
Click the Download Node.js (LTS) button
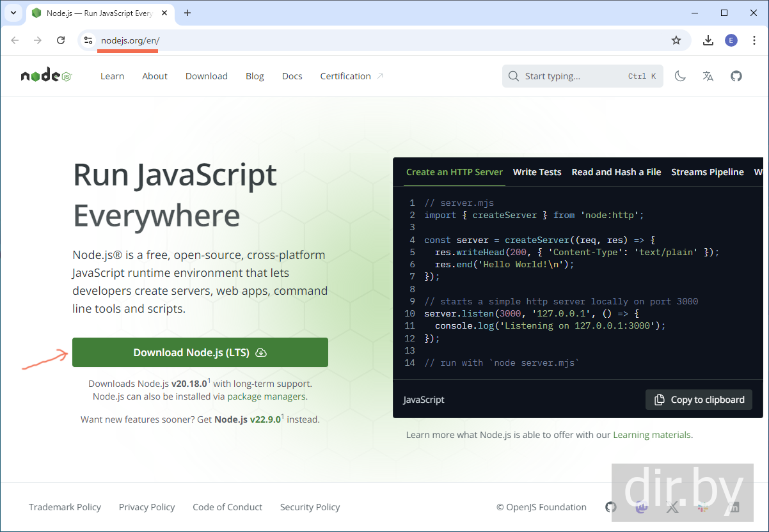point(200,352)
